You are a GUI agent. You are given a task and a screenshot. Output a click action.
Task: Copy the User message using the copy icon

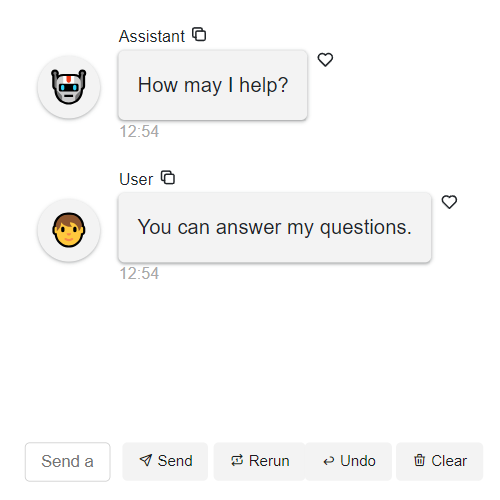click(x=168, y=177)
